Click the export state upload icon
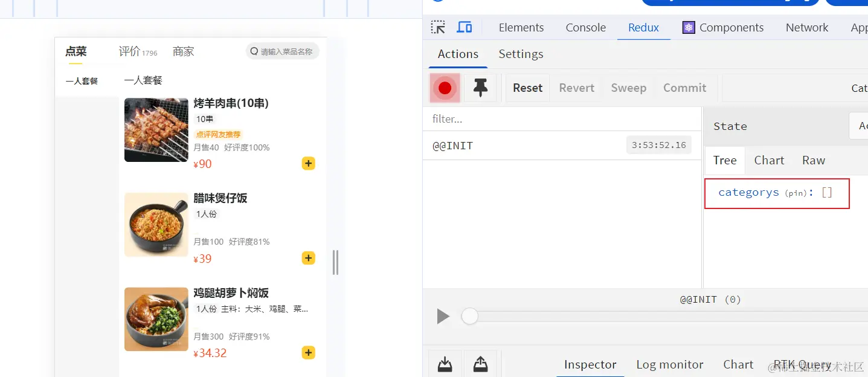The width and height of the screenshot is (868, 377). (480, 364)
